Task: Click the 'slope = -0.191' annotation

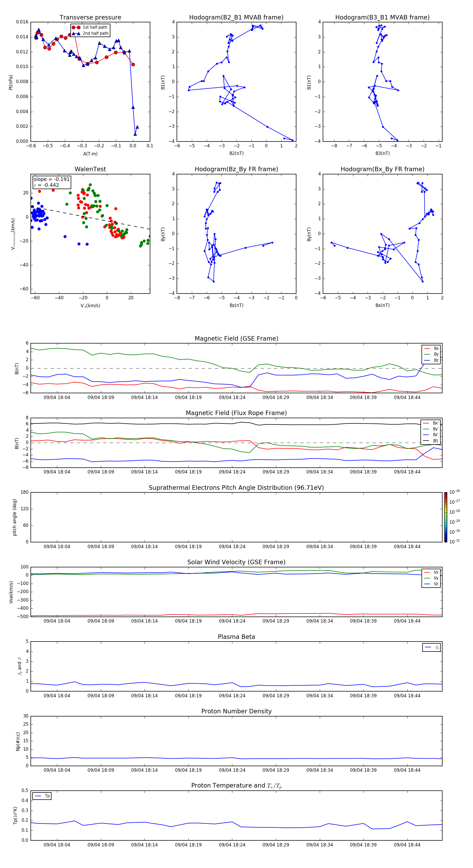Action: [x=52, y=179]
